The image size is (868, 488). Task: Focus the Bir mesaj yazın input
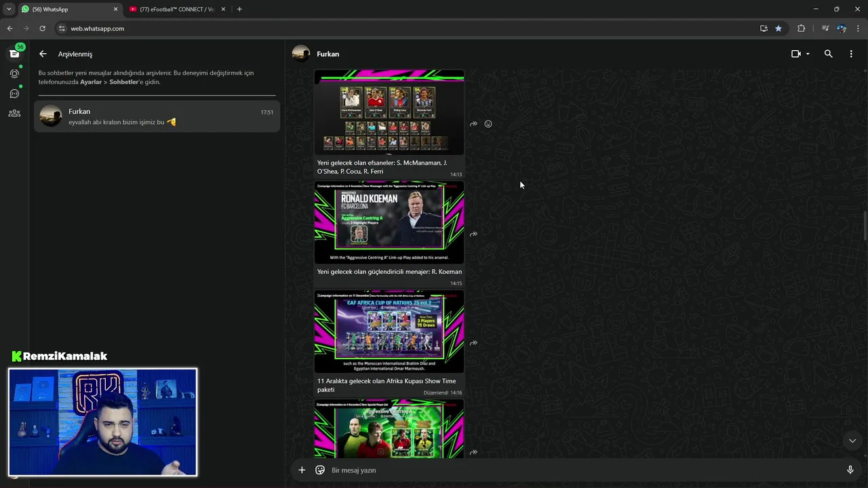tap(583, 470)
